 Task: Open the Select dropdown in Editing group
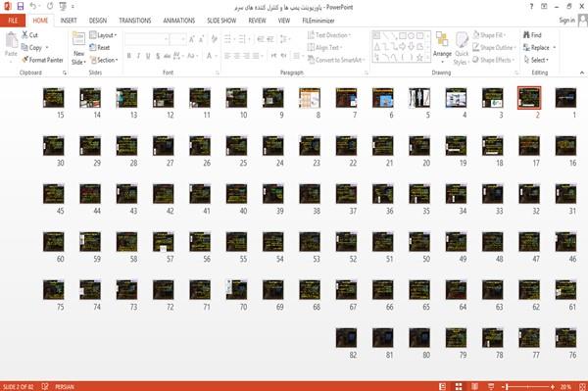pyautogui.click(x=536, y=60)
